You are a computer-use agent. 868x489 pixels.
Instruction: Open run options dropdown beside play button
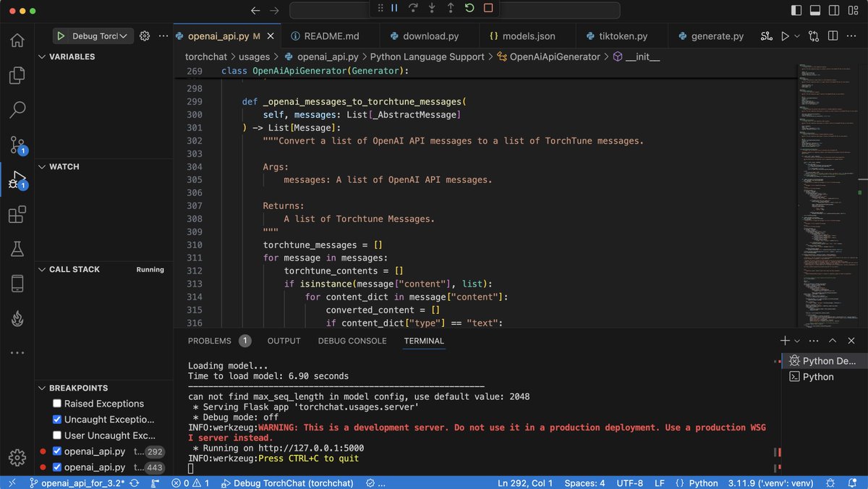(797, 36)
